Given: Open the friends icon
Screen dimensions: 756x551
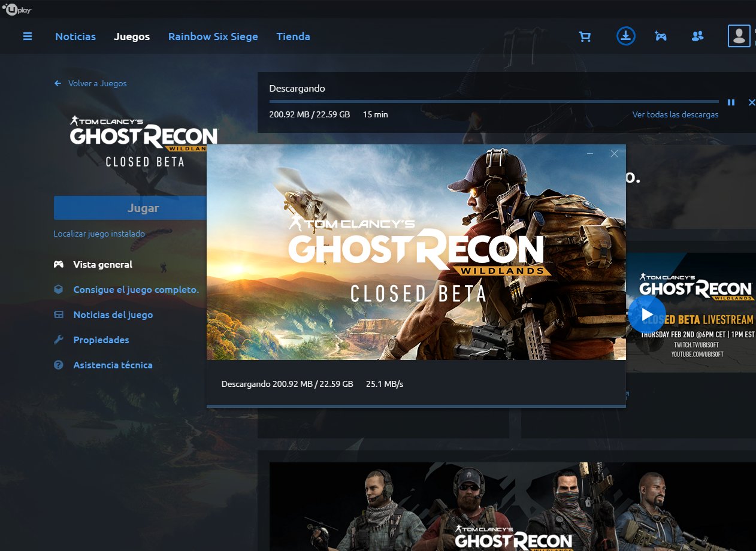Looking at the screenshot, I should click(x=697, y=37).
